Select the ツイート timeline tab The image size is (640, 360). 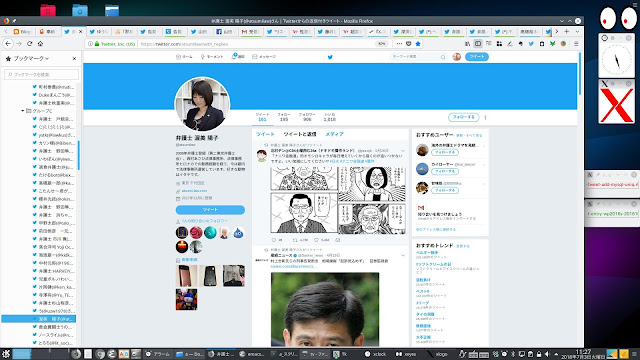[x=265, y=134]
